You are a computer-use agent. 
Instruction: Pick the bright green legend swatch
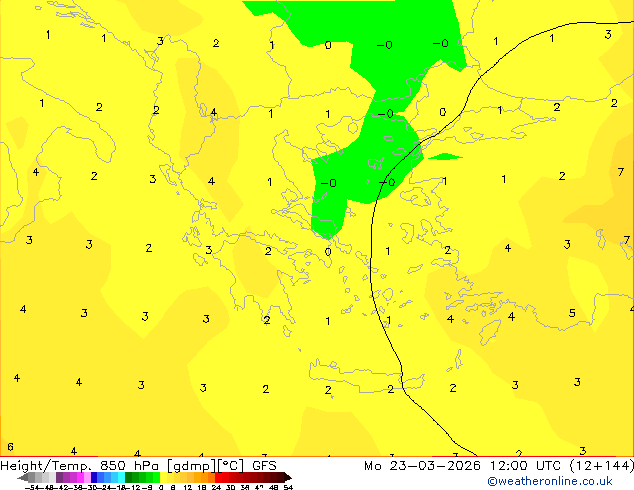click(x=156, y=477)
